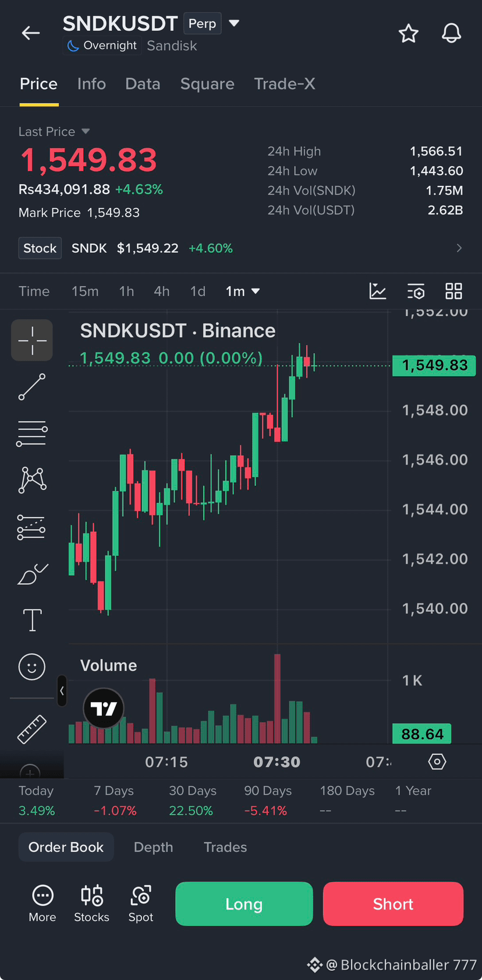Tap the 07:15 time axis label

(166, 762)
